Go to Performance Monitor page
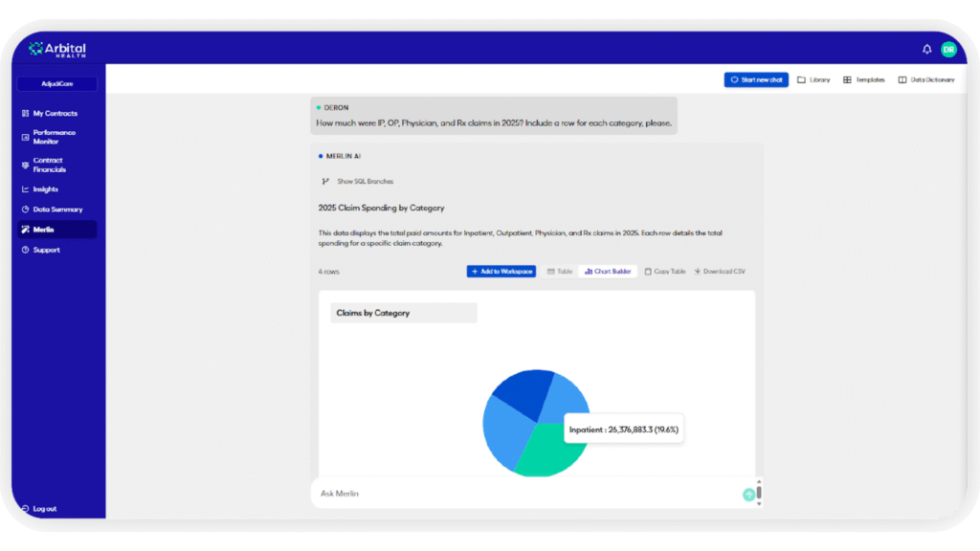Image resolution: width=980 pixels, height=551 pixels. (x=54, y=137)
